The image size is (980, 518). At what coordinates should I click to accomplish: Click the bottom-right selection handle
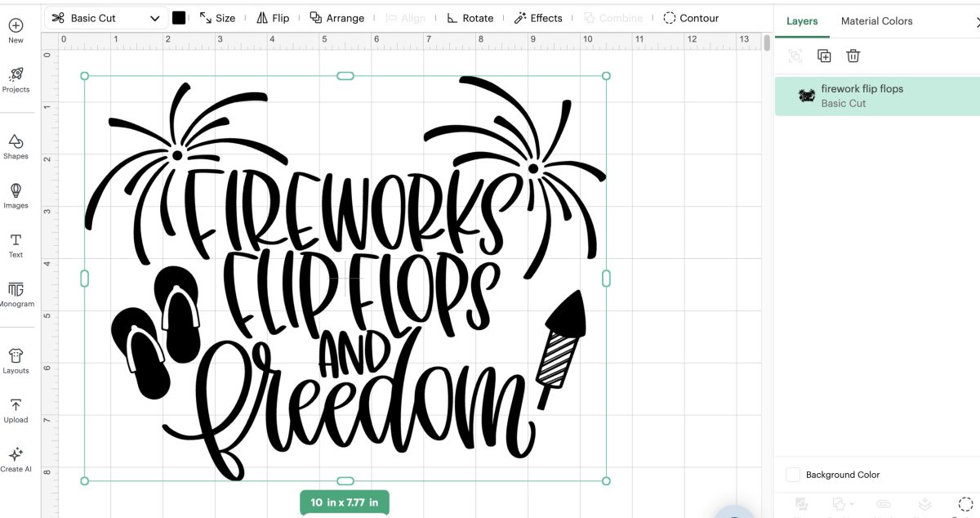point(606,481)
